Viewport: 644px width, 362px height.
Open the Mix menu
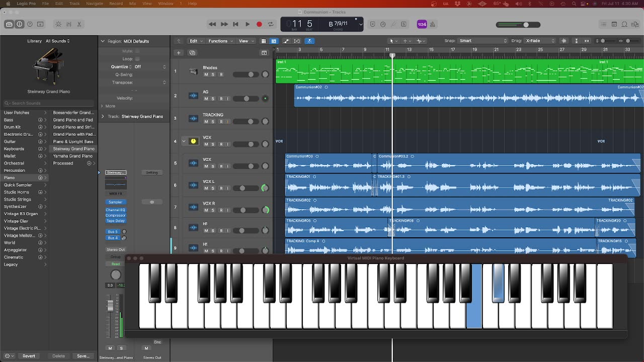[132, 4]
